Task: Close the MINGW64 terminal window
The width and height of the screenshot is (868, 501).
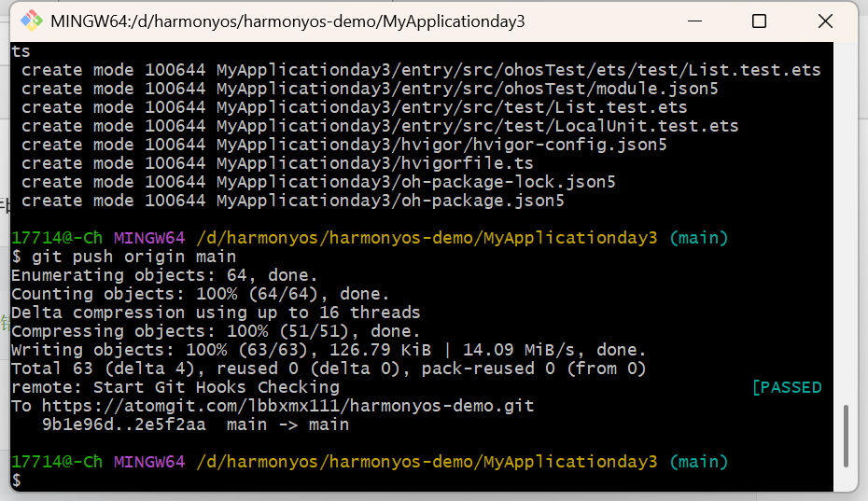Action: [825, 21]
